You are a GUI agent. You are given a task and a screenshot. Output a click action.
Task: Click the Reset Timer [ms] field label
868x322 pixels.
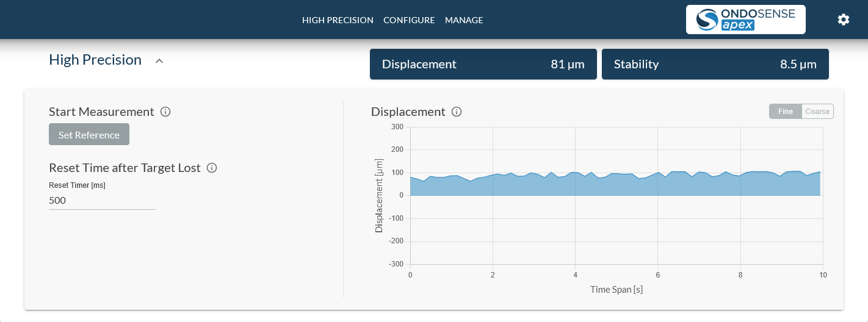point(77,185)
